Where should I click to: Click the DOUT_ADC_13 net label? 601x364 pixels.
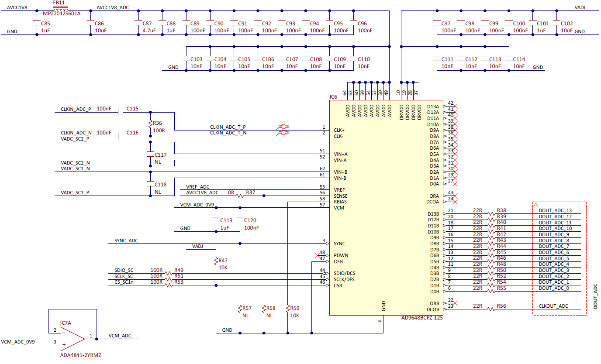(555, 211)
